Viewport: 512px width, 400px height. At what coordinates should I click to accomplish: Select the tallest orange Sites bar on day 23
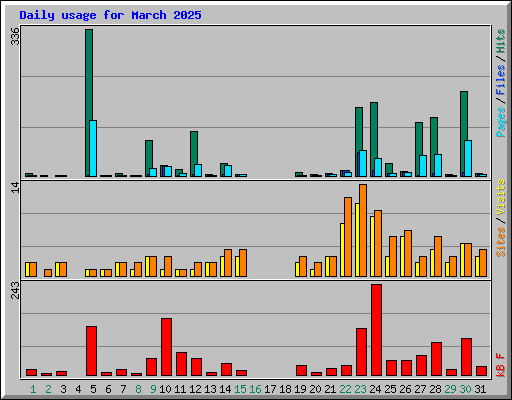(x=363, y=230)
